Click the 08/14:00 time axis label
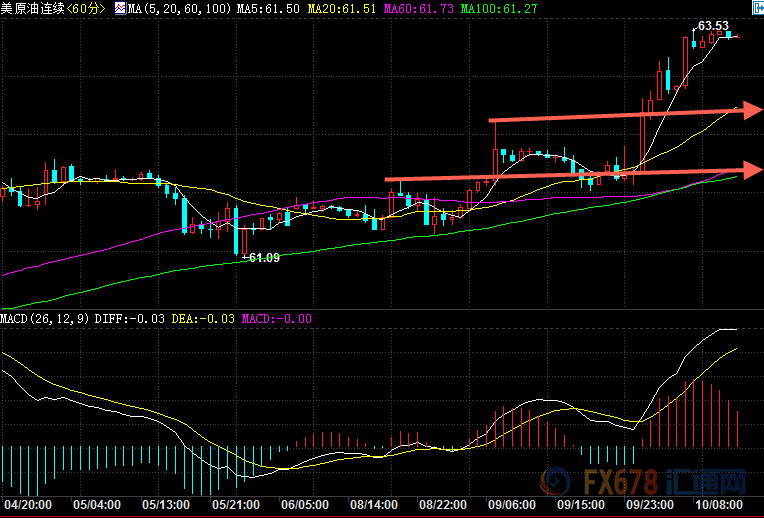 [374, 504]
